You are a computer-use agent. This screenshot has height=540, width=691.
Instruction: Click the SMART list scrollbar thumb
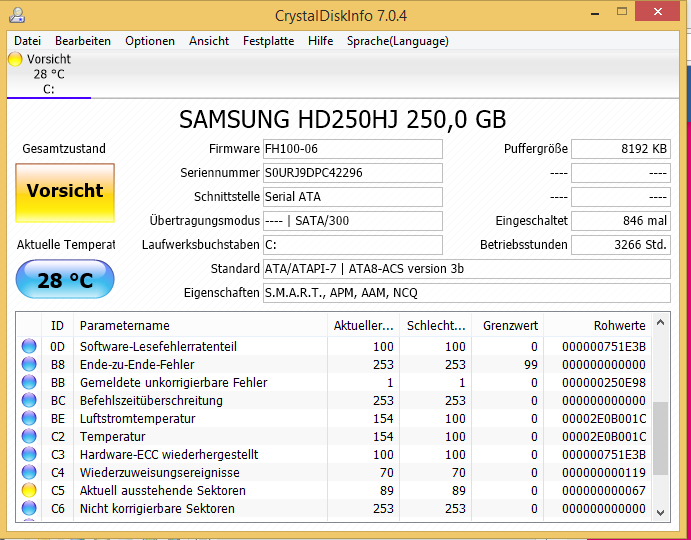(x=660, y=438)
